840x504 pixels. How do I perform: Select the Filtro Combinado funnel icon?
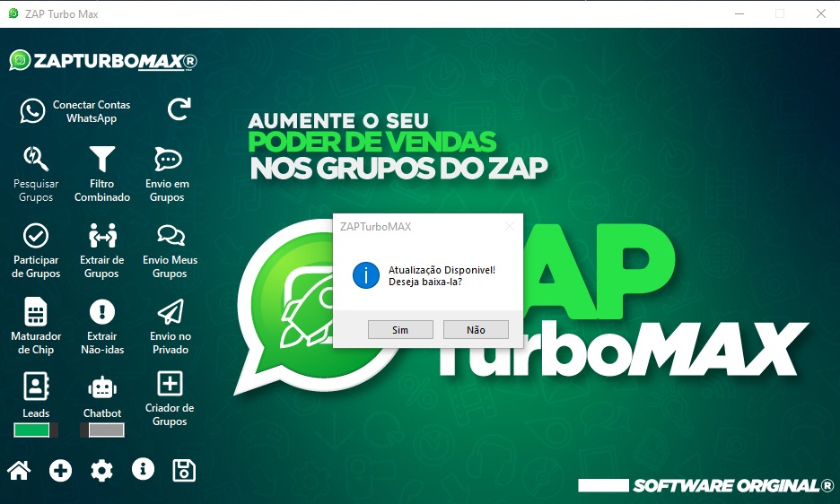coord(102,160)
